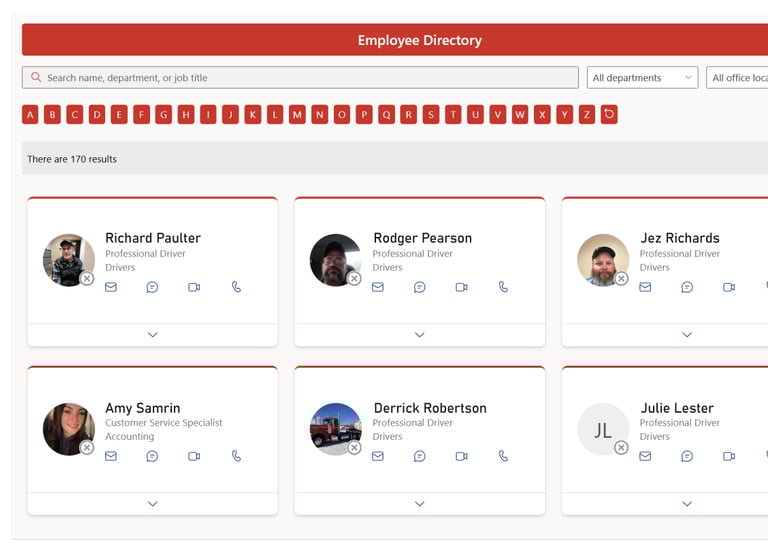The image size is (768, 553).
Task: Click search magnifier icon
Action: coord(36,77)
